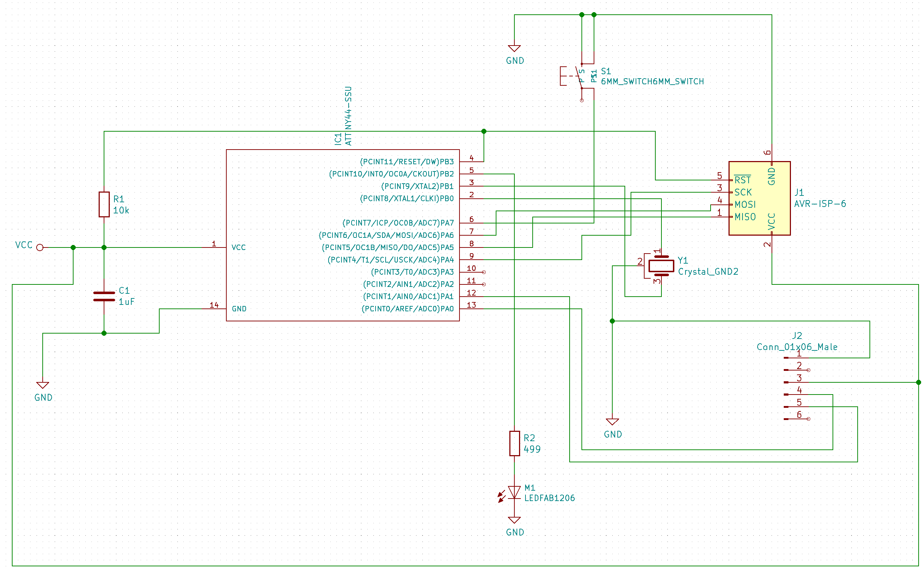This screenshot has height=571, width=924.
Task: Click the (PCINT5/OC1B/MISO/DO/ADC5)PA5 pin label
Action: [x=387, y=247]
